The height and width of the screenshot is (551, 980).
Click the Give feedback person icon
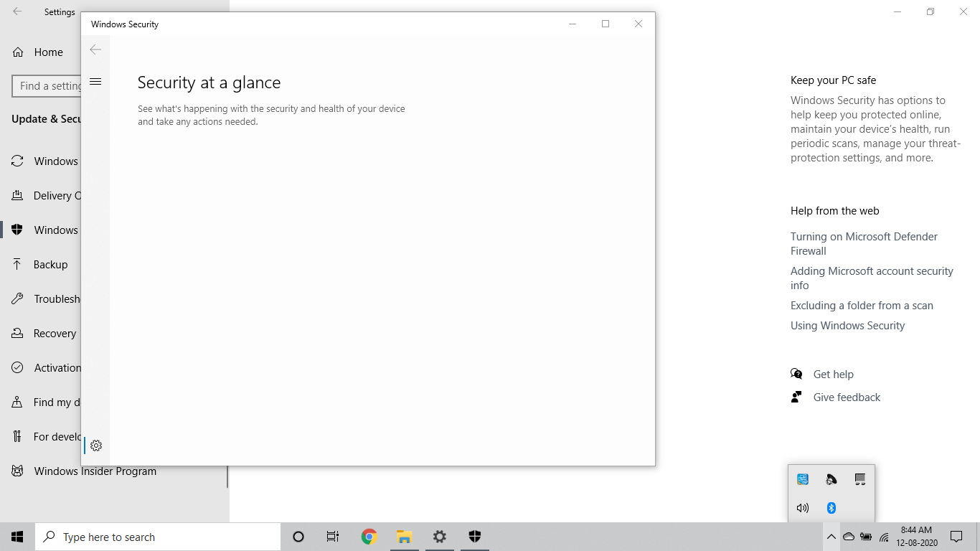[796, 397]
